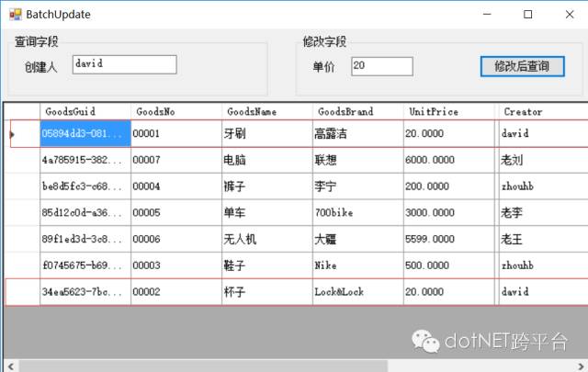Viewport: 588px width, 372px height.
Task: Select the cell 无人机
Action: (267, 239)
